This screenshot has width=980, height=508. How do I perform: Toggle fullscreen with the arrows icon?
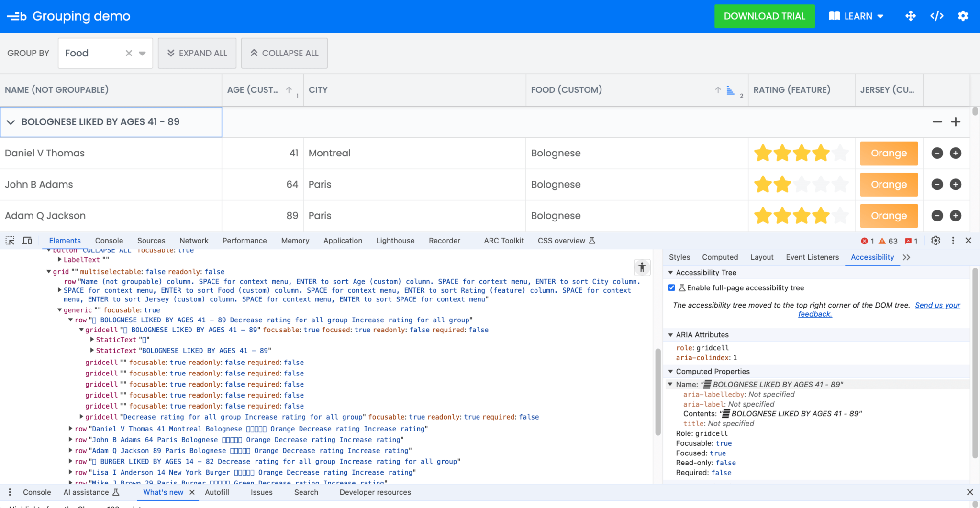(x=911, y=16)
